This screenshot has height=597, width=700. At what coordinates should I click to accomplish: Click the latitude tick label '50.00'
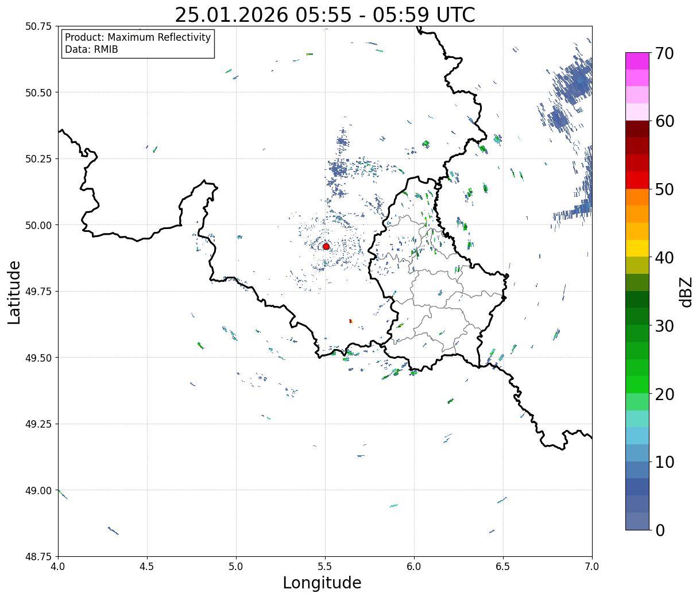(x=38, y=225)
